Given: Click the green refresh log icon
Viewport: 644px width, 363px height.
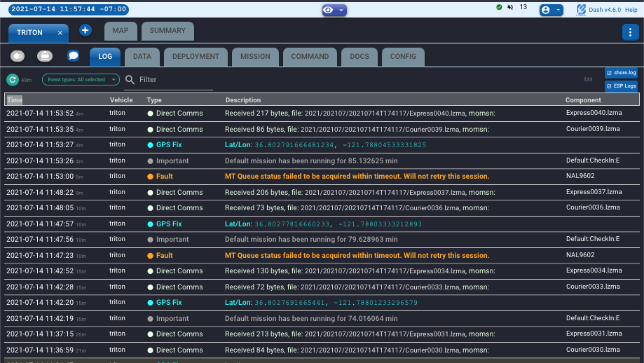Looking at the screenshot, I should click(13, 80).
